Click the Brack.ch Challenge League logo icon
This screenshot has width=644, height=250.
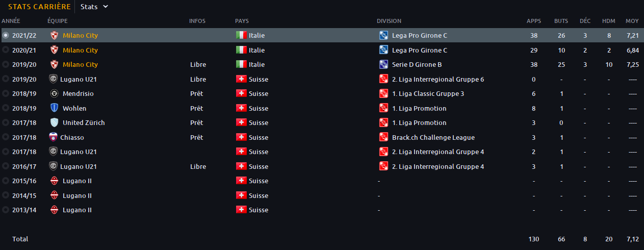tap(384, 137)
